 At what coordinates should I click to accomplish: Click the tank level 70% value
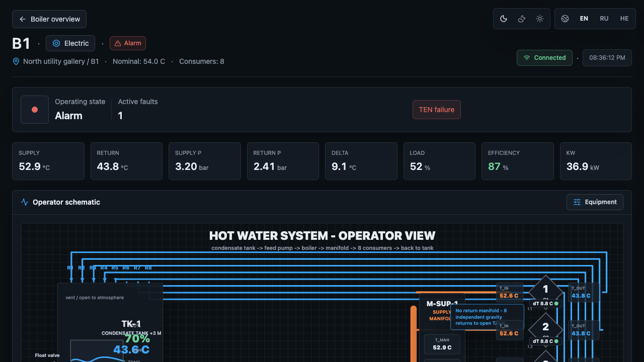click(137, 338)
